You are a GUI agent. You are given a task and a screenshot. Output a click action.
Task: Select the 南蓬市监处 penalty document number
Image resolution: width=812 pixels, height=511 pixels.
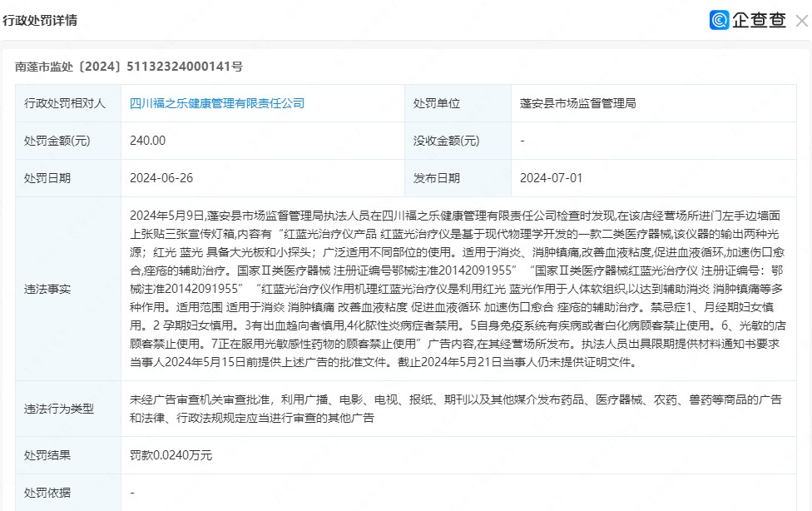coord(129,66)
